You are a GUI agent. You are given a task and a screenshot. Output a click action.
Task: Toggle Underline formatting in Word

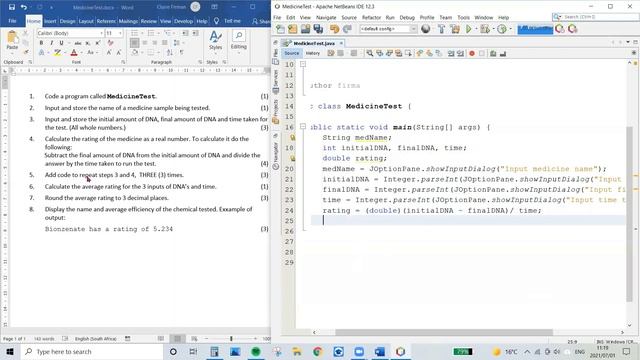coord(61,43)
